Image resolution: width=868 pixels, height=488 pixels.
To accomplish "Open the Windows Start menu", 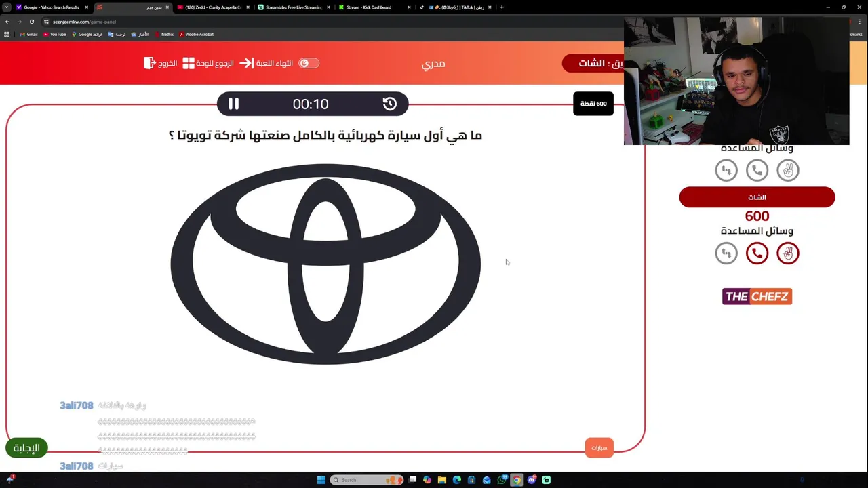I will [x=321, y=480].
